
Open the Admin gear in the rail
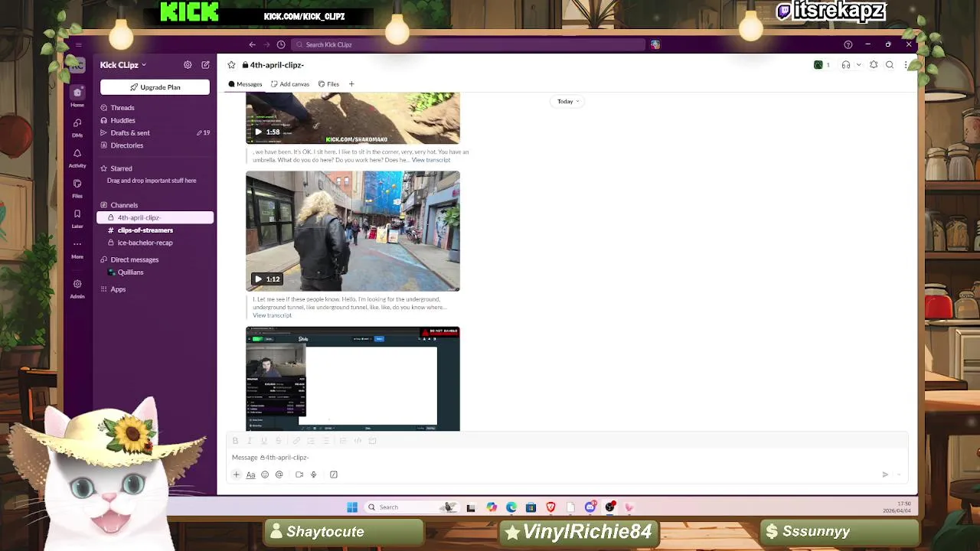click(x=77, y=289)
